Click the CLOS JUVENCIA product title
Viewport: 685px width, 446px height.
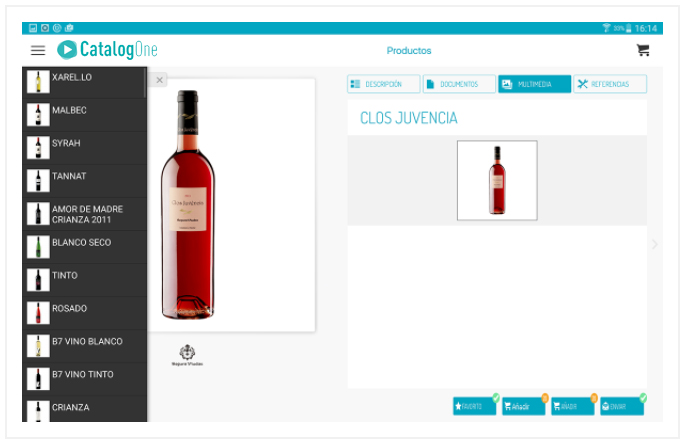[x=408, y=118]
